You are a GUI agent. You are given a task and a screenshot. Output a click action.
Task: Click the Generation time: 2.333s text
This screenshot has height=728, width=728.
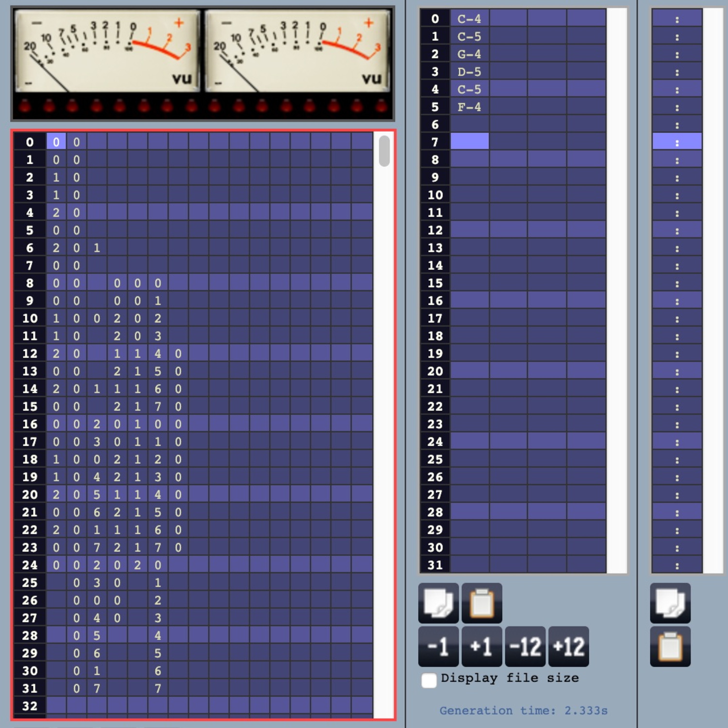pyautogui.click(x=523, y=710)
